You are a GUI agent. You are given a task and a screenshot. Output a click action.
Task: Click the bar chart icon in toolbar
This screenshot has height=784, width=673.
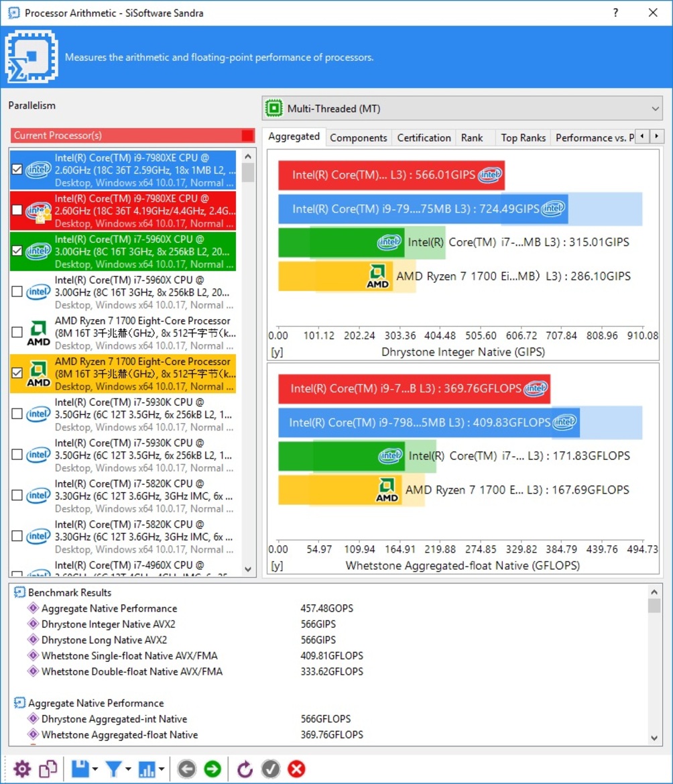[x=146, y=769]
